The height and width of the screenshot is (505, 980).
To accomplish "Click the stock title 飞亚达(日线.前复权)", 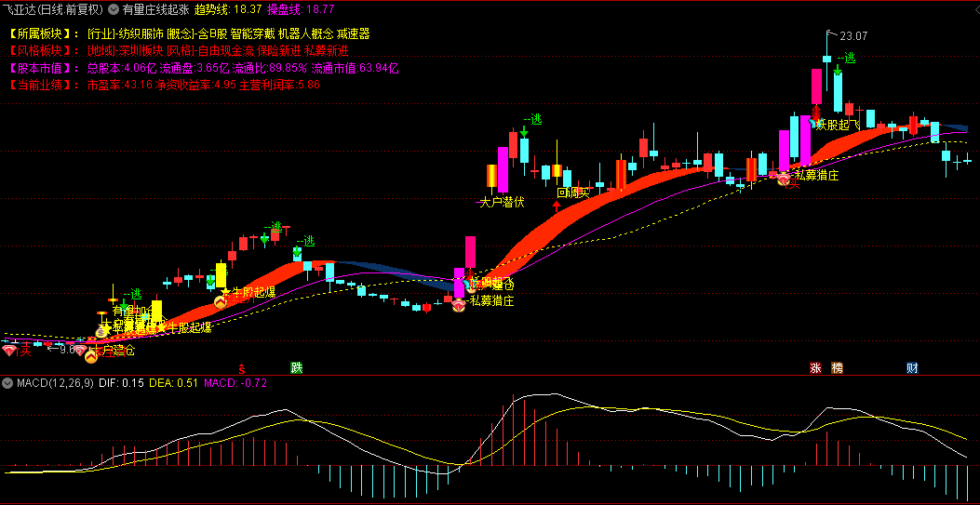I will (54, 9).
